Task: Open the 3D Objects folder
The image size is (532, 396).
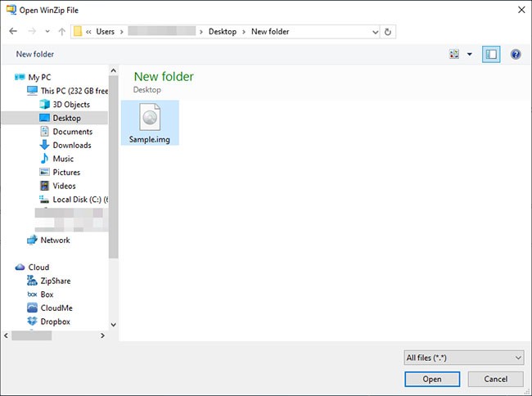Action: pyautogui.click(x=70, y=105)
